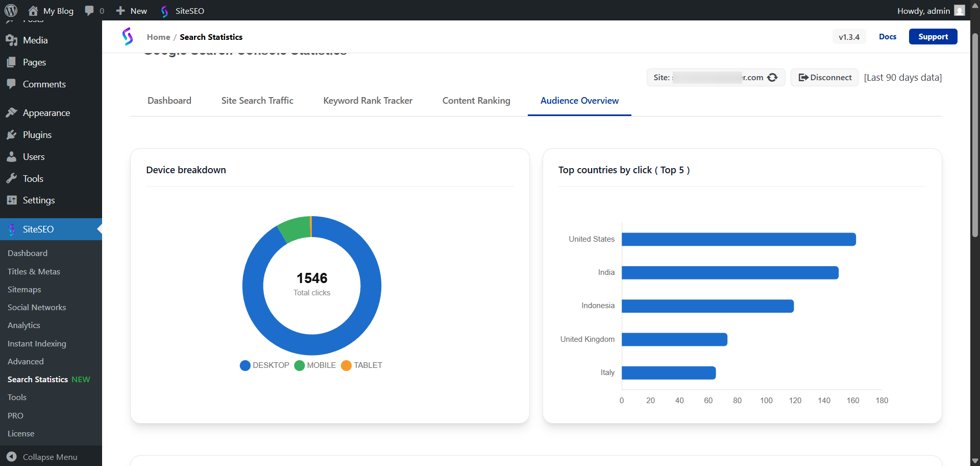Switch to the Keyword Rank Tracker tab
The image size is (980, 466).
tap(367, 101)
